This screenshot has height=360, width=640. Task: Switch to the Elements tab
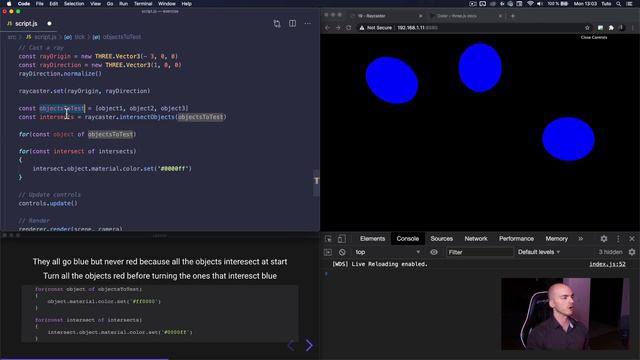pos(372,239)
